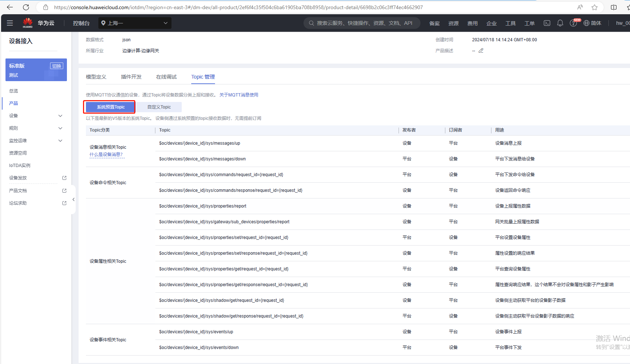
Task: Edit product description with pencil icon
Action: click(x=481, y=51)
